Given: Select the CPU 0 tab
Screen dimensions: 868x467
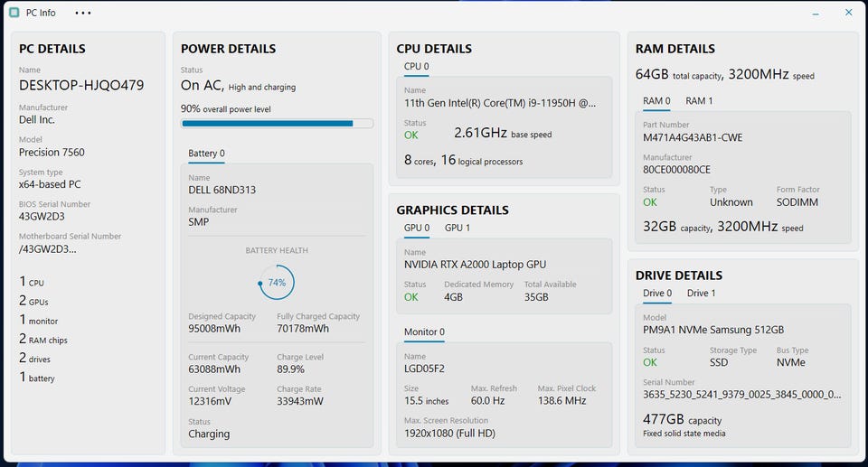Looking at the screenshot, I should [416, 66].
